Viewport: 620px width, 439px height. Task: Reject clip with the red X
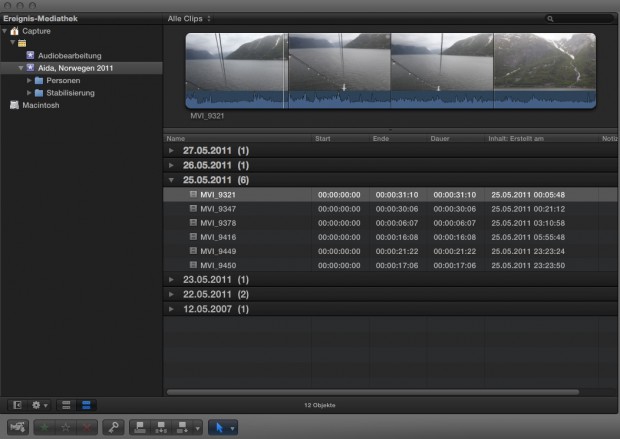tap(88, 427)
